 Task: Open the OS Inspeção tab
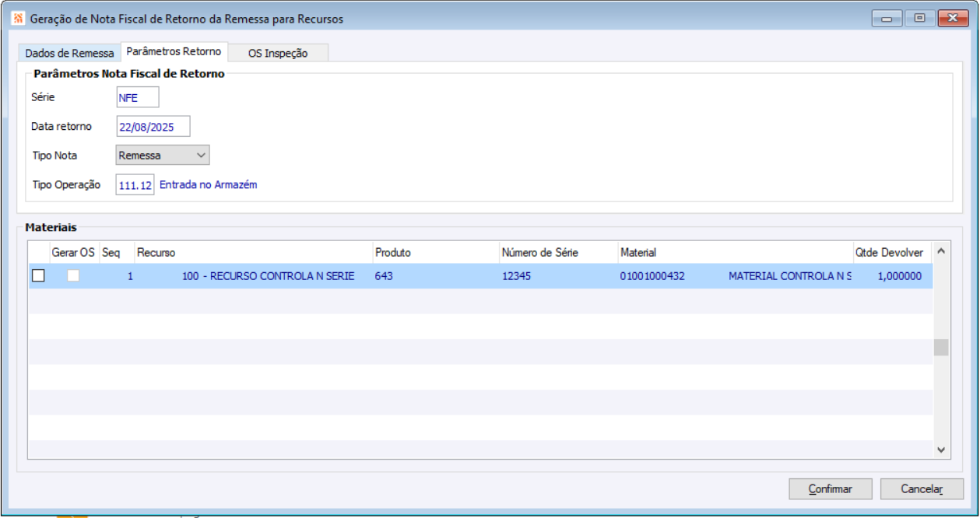pyautogui.click(x=278, y=53)
